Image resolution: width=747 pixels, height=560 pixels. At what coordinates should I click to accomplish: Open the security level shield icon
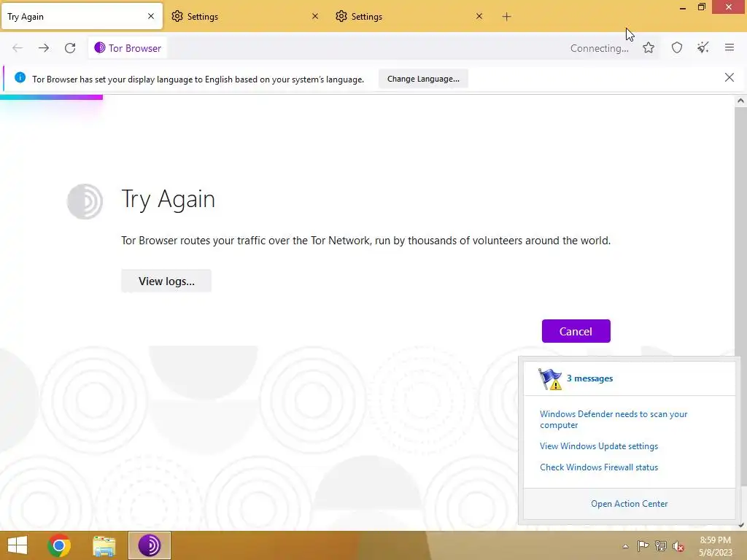click(x=677, y=47)
